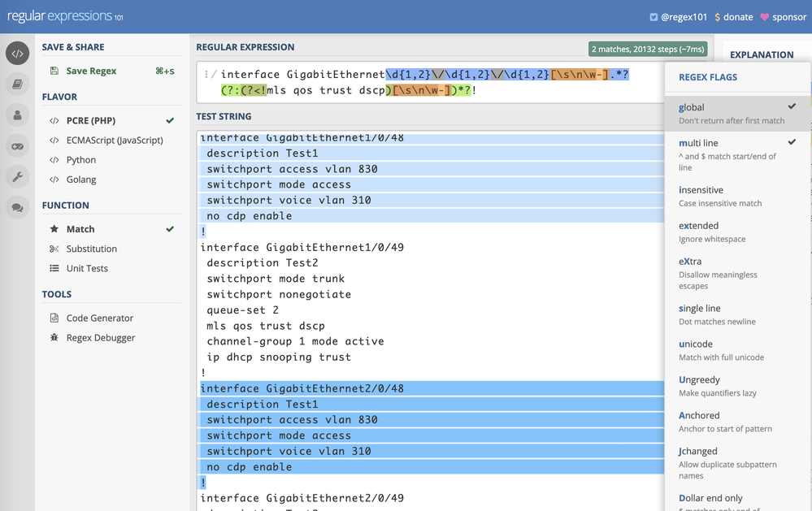Open the regex editor sidebar icon
This screenshot has width=812, height=511.
coord(17,54)
